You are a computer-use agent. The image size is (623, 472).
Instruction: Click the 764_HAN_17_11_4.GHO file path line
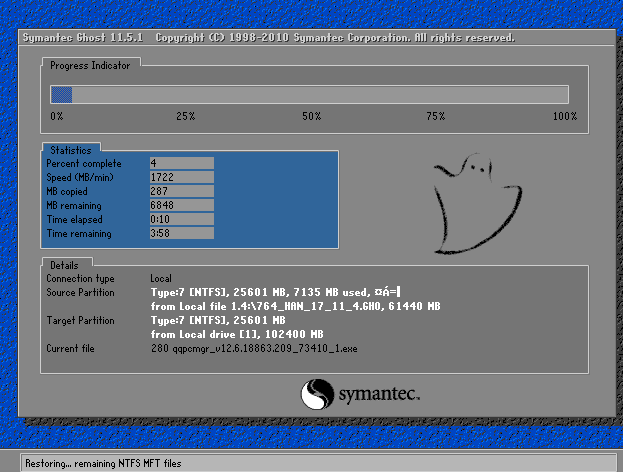[296, 306]
